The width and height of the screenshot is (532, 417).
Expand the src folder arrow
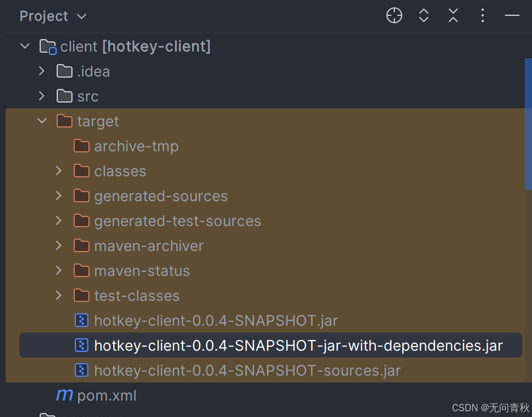(41, 96)
